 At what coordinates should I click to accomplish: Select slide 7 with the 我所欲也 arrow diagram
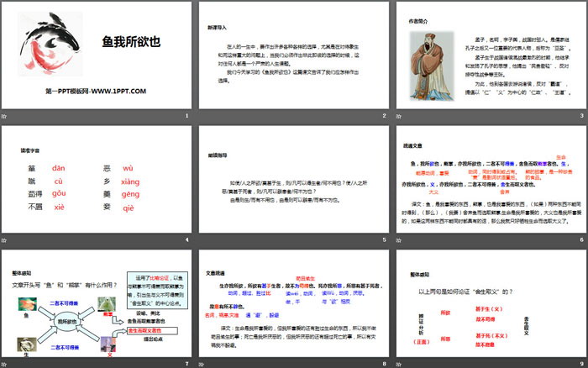(x=97, y=303)
